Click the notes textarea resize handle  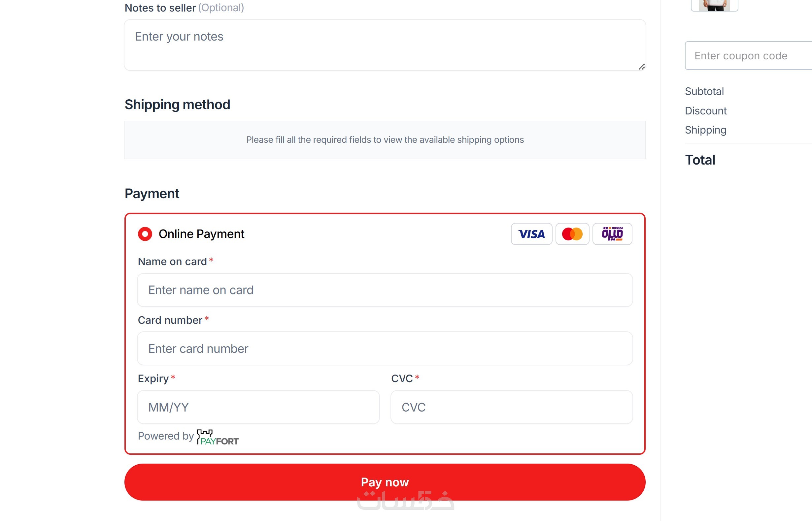click(x=641, y=67)
